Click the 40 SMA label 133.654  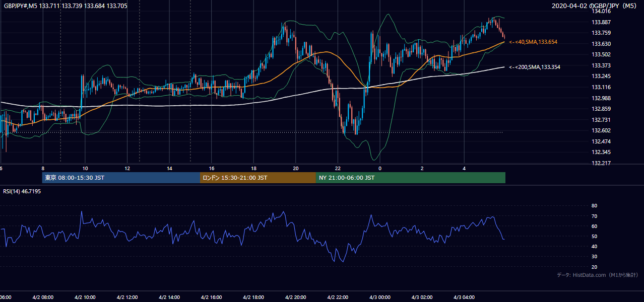pos(533,42)
